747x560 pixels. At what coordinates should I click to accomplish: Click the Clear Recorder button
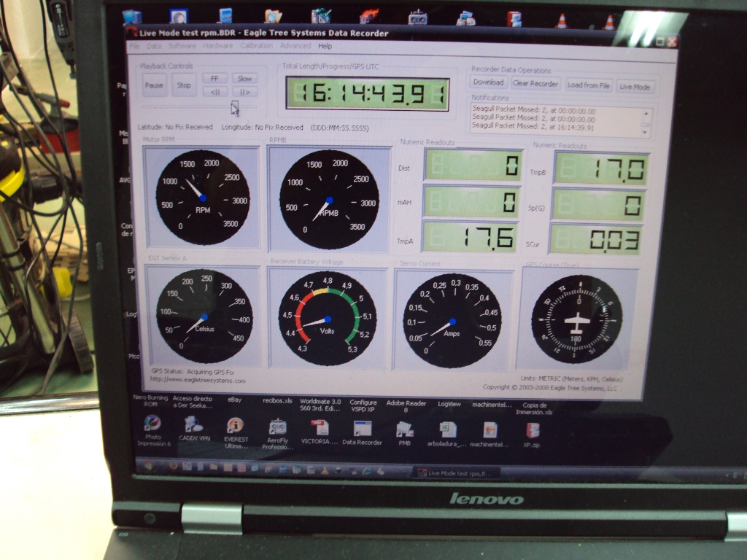(x=535, y=84)
